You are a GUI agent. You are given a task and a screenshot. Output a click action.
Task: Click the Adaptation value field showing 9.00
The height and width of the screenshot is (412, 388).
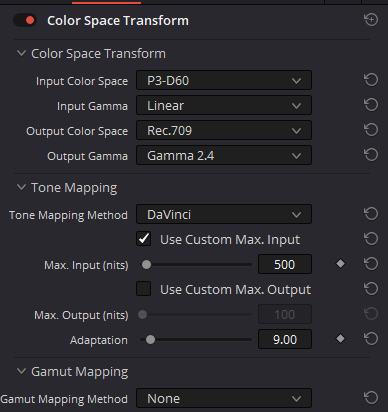pos(285,339)
